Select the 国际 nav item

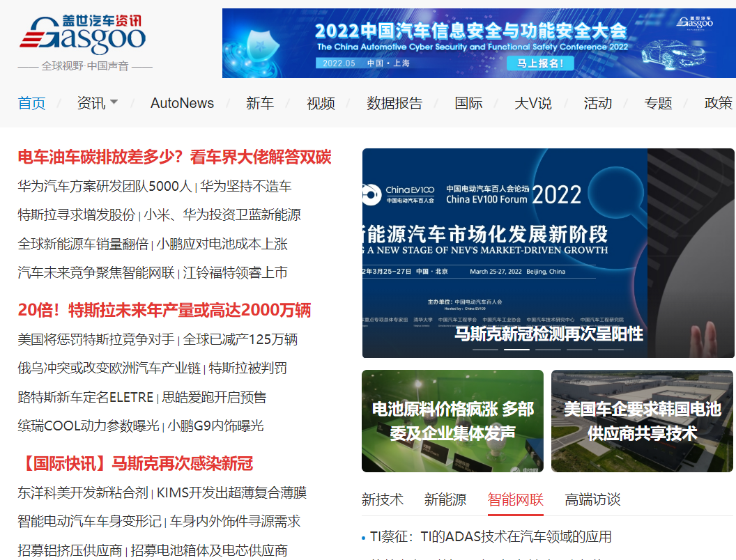(468, 103)
